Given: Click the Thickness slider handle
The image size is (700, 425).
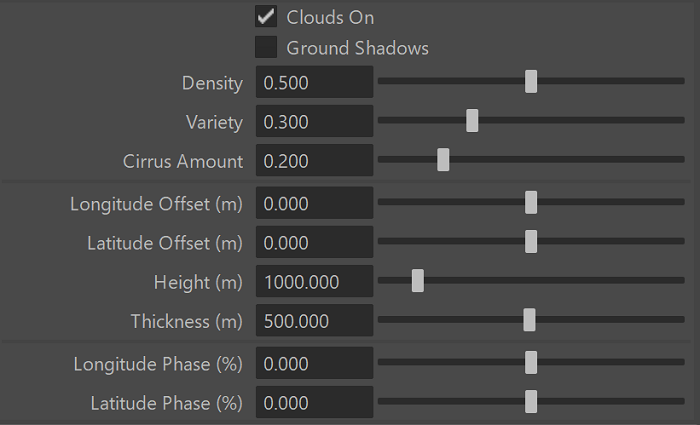Looking at the screenshot, I should pyautogui.click(x=529, y=320).
